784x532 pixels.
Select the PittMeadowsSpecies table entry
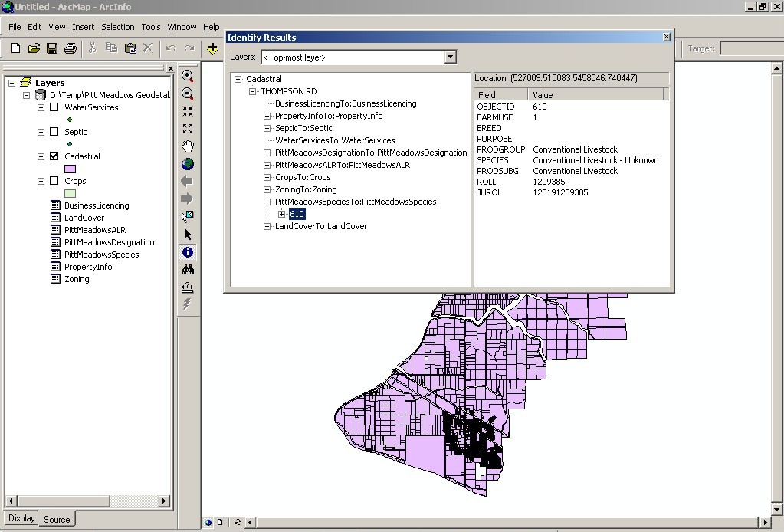101,255
